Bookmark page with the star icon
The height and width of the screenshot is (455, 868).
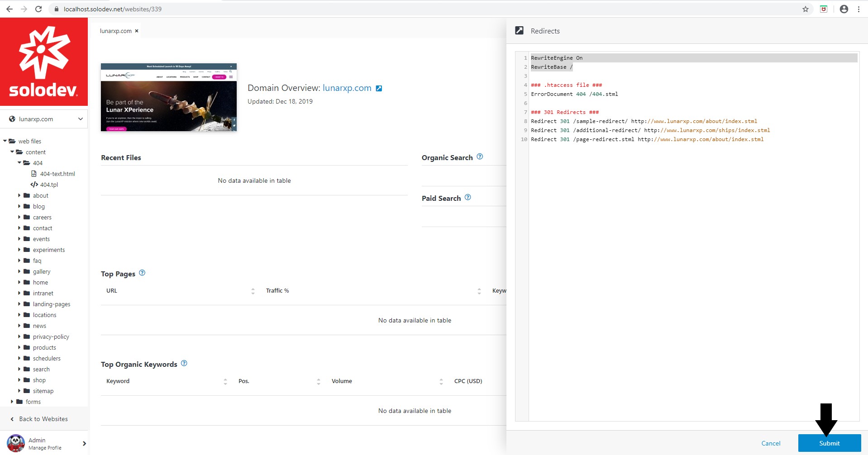[x=805, y=9]
